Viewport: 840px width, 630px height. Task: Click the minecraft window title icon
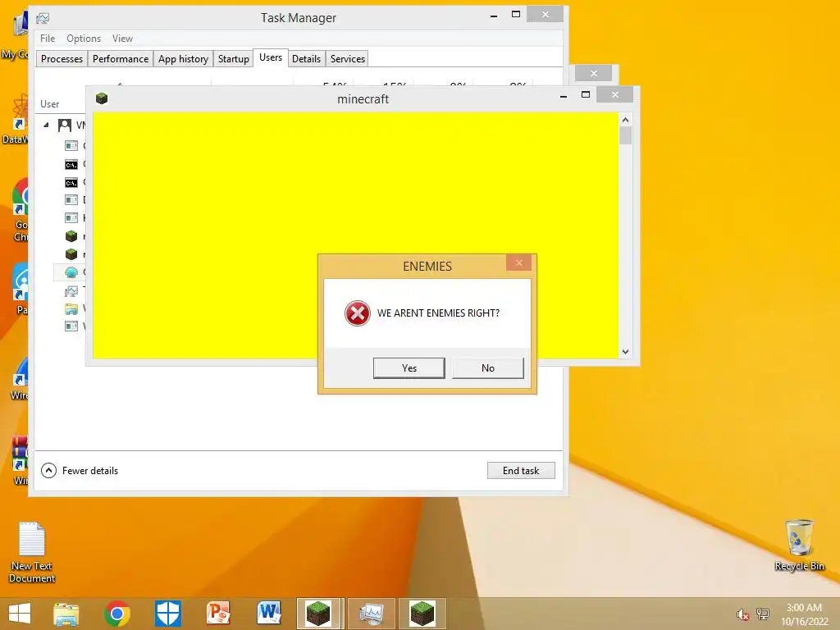(x=102, y=98)
